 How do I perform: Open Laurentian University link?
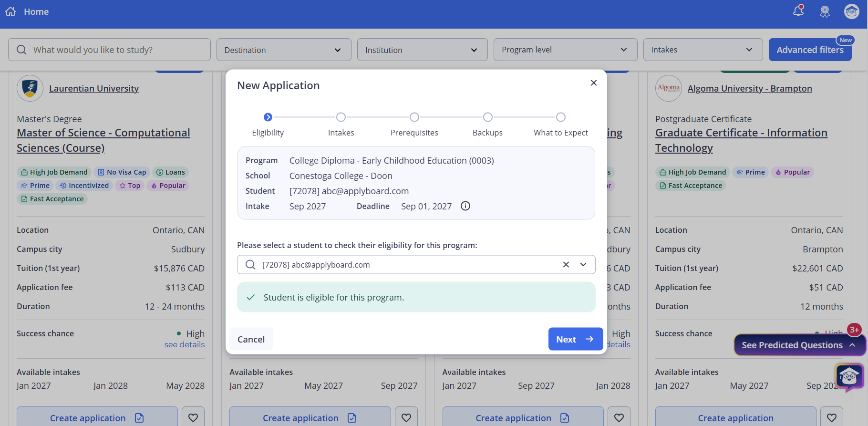94,88
